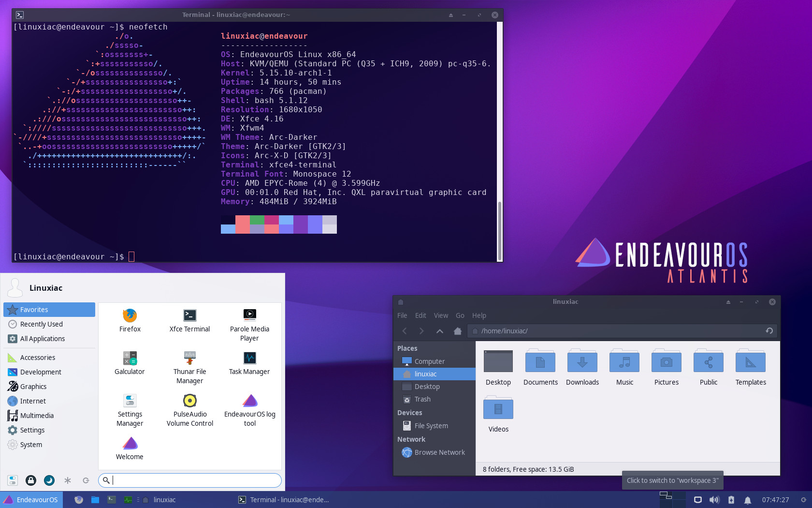The width and height of the screenshot is (812, 508).
Task: Open the EndeavourOS log tool
Action: coord(249,410)
